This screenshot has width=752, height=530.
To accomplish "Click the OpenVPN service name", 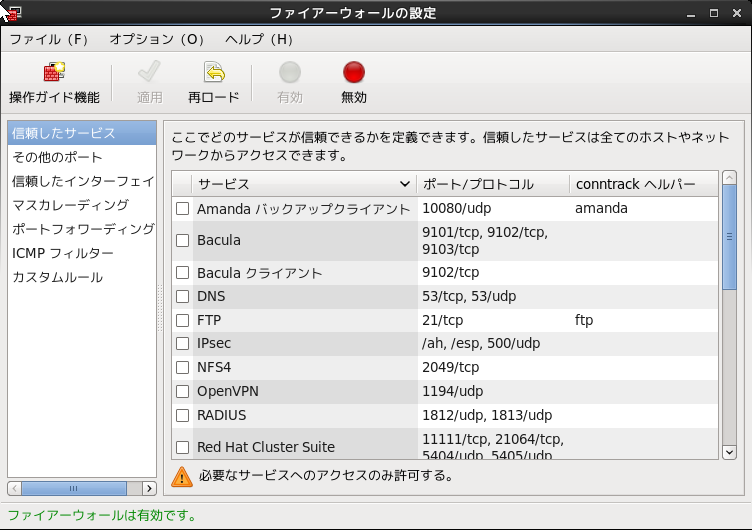I will [x=228, y=391].
